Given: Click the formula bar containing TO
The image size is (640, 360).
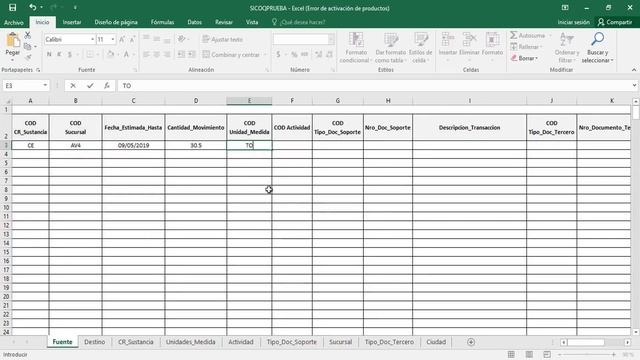Looking at the screenshot, I should [375, 86].
